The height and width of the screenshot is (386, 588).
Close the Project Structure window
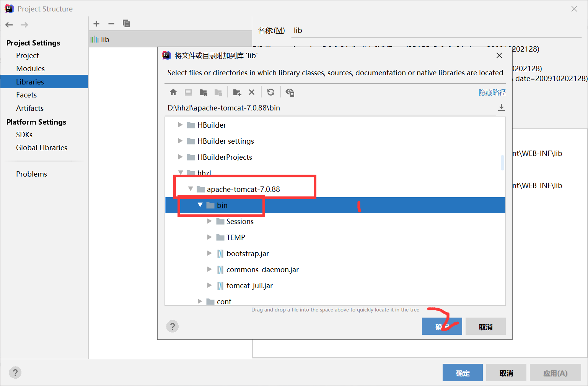574,9
